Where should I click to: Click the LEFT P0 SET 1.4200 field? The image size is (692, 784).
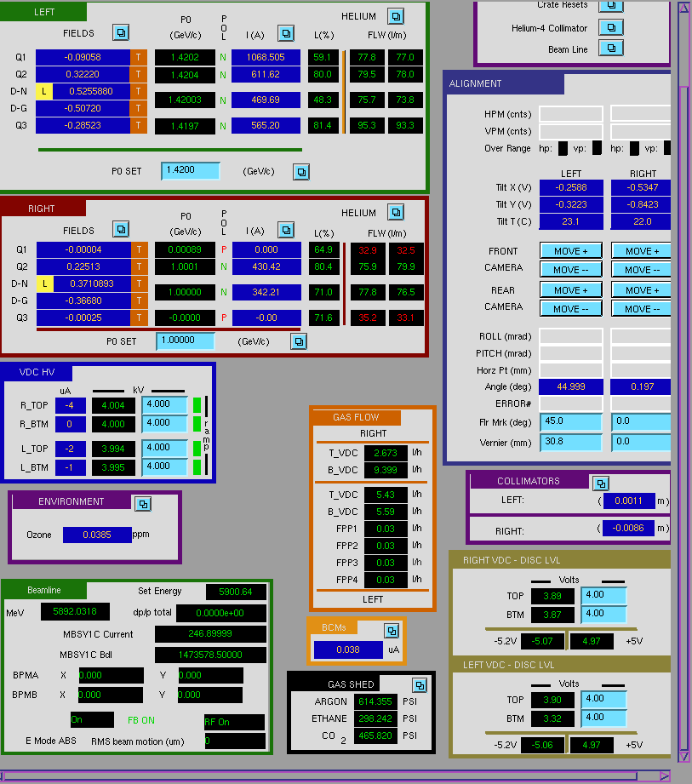[x=191, y=170]
